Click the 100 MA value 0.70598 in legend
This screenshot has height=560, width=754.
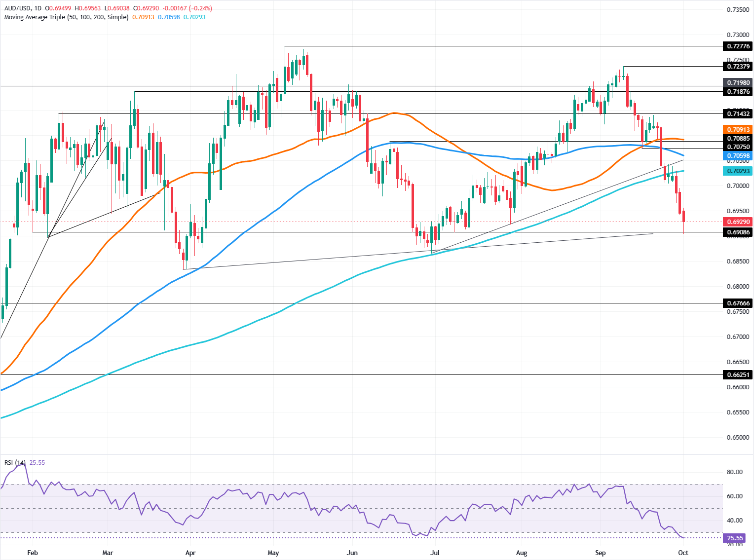click(x=169, y=17)
